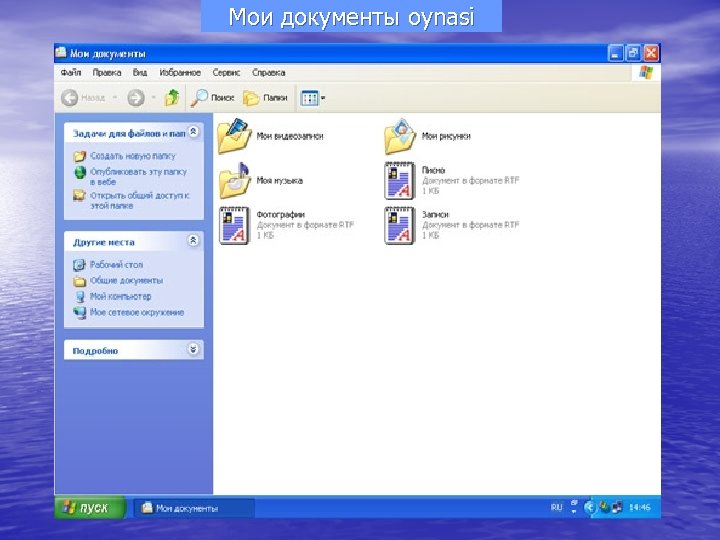The height and width of the screenshot is (540, 720).
Task: Click the Мои видеозаписи folder name
Action: [290, 136]
